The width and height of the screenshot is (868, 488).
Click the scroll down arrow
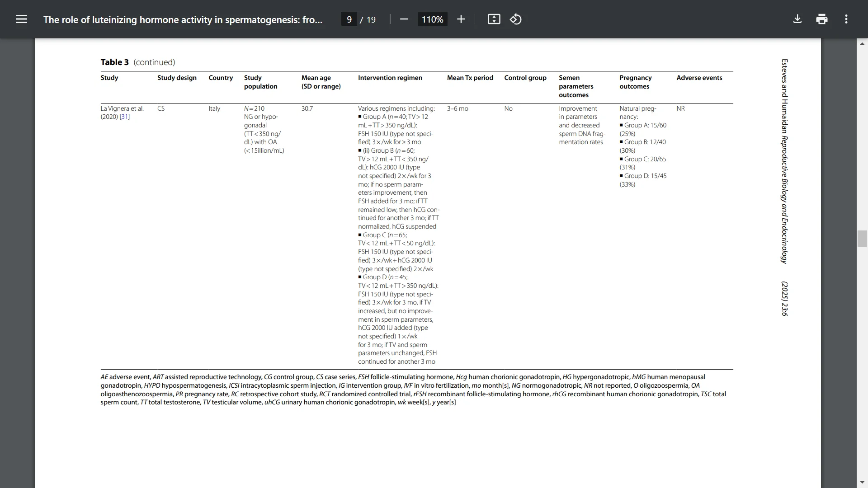tap(862, 483)
